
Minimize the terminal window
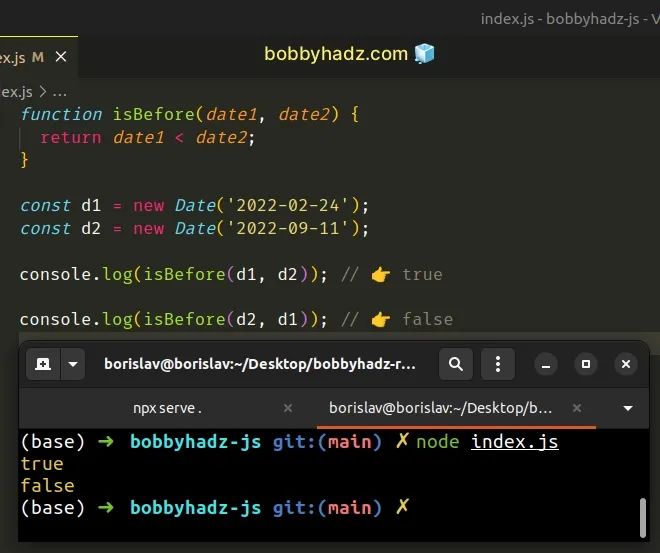(546, 364)
